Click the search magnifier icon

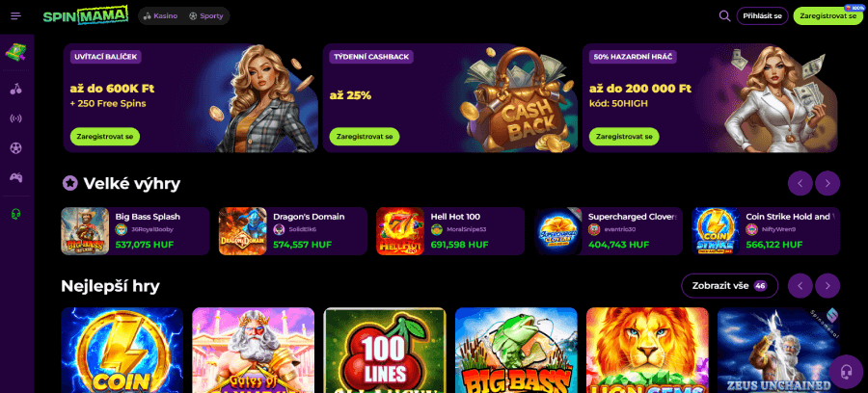pyautogui.click(x=724, y=16)
